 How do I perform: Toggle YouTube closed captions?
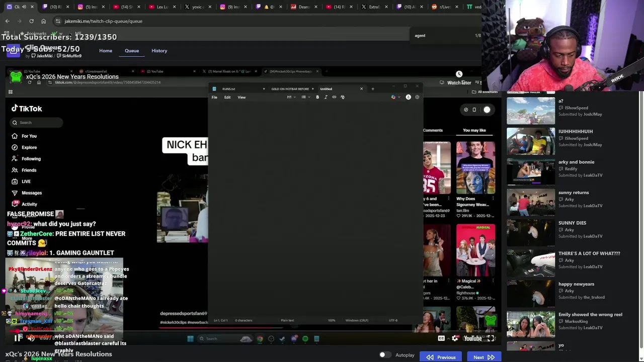[x=441, y=338]
